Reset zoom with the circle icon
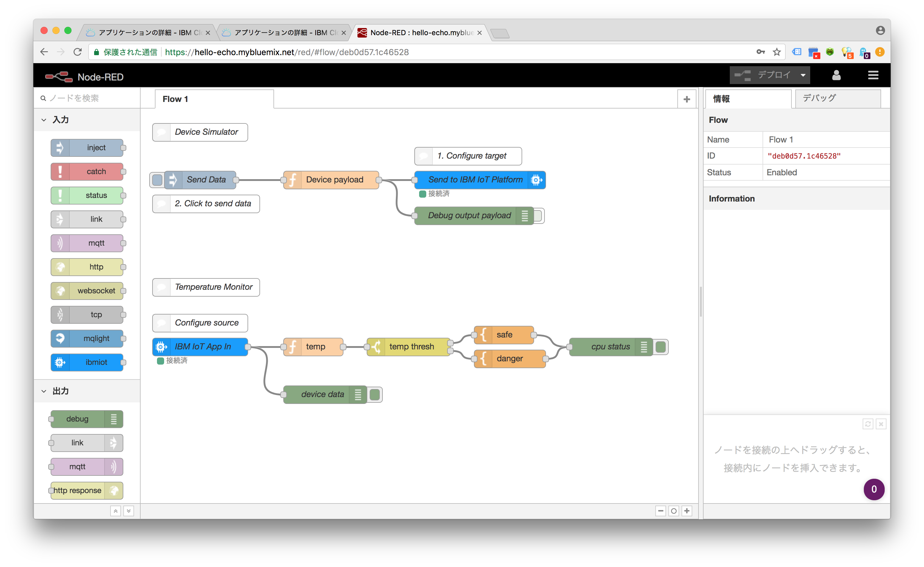Viewport: 924px width, 567px height. (673, 511)
